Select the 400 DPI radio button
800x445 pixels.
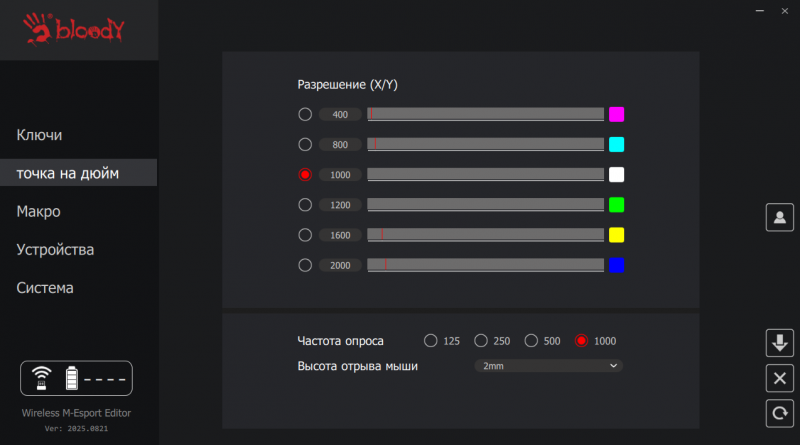(305, 115)
